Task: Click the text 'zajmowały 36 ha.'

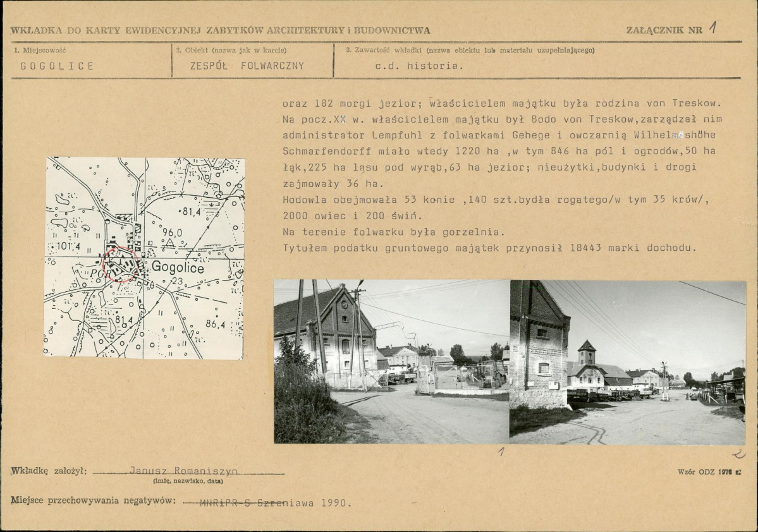Action: [333, 184]
